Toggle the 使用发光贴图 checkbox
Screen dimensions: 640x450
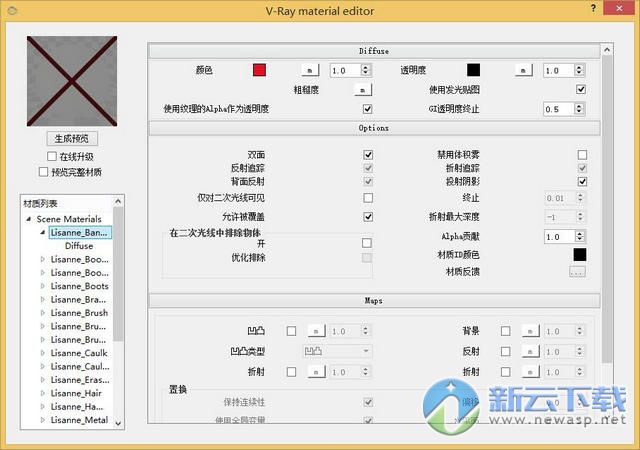pos(581,89)
